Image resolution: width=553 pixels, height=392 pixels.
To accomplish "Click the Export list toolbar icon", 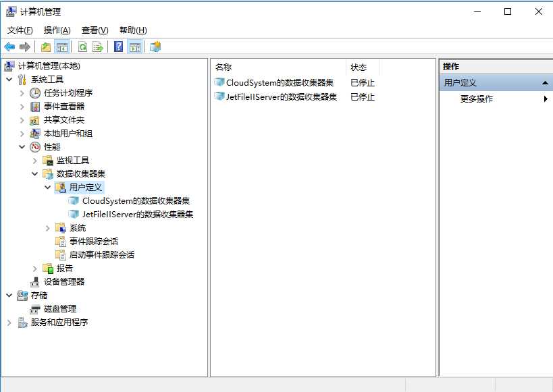I will tap(98, 47).
